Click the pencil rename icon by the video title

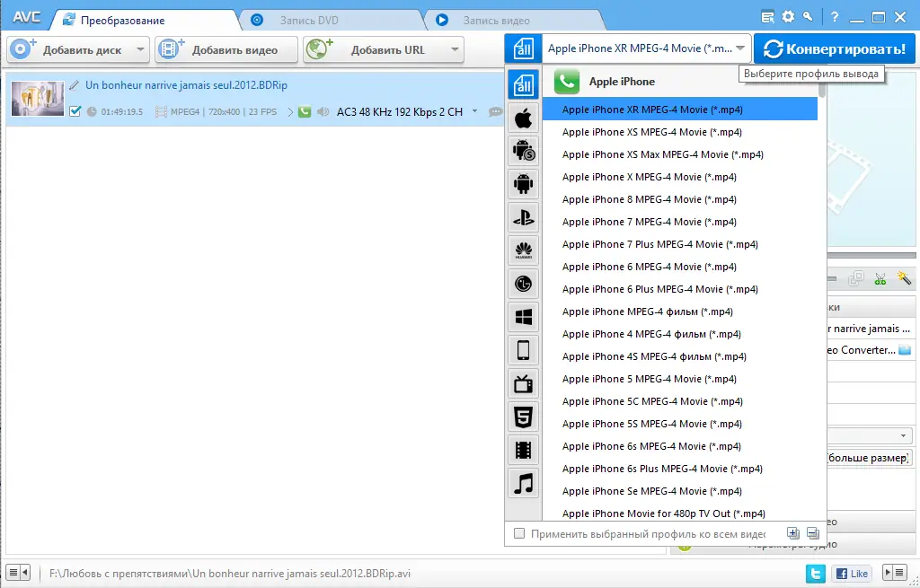pos(74,85)
